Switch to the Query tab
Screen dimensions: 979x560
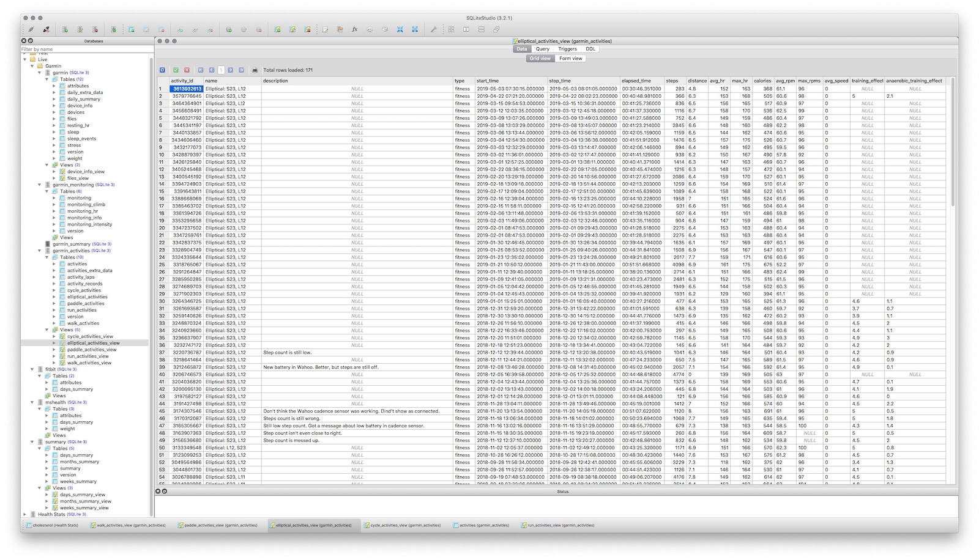pyautogui.click(x=543, y=49)
